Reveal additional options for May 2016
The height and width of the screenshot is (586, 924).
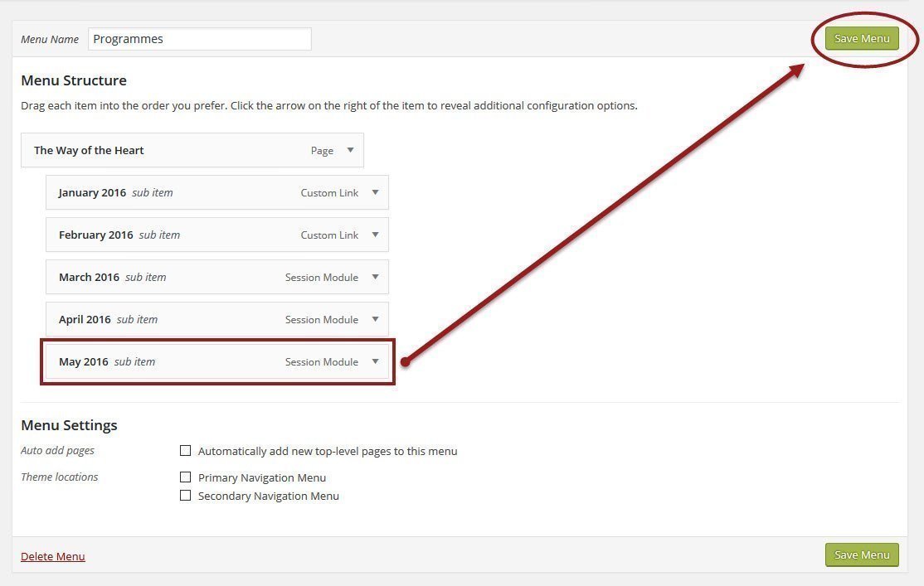375,361
